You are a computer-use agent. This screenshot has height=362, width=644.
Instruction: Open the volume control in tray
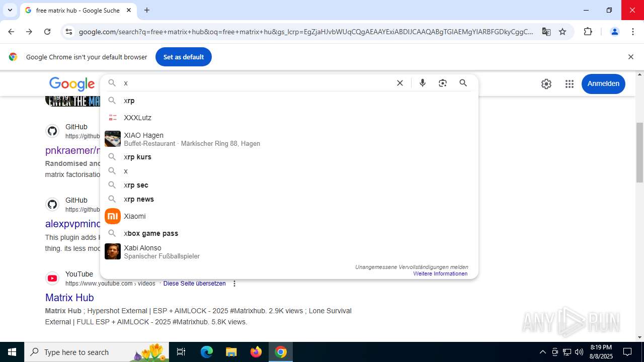click(579, 352)
